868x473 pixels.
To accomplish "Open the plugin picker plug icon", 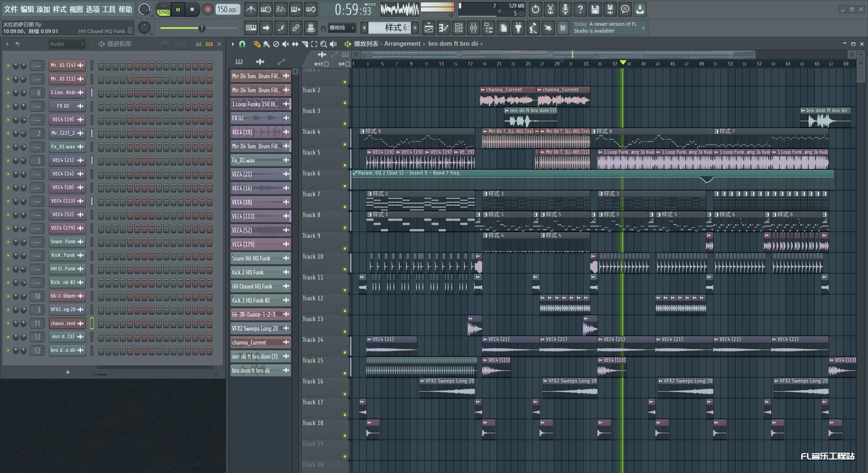I will [518, 28].
